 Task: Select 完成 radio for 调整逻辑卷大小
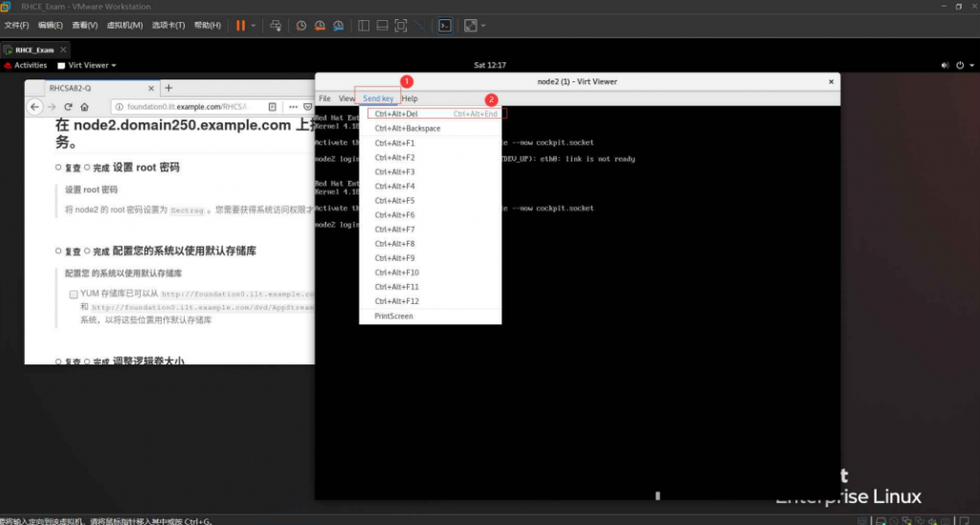[x=87, y=361]
